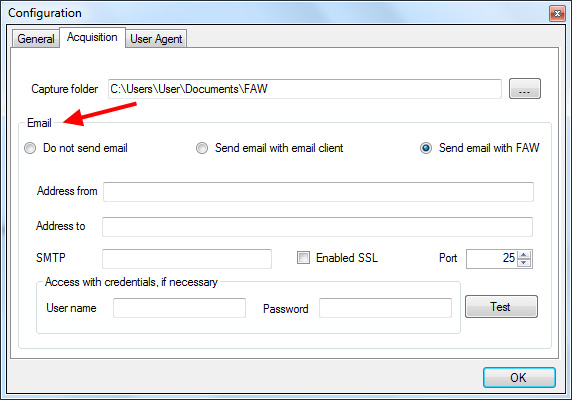Image resolution: width=572 pixels, height=400 pixels.
Task: Tick the Enabled SSL checkbox
Action: [x=303, y=257]
